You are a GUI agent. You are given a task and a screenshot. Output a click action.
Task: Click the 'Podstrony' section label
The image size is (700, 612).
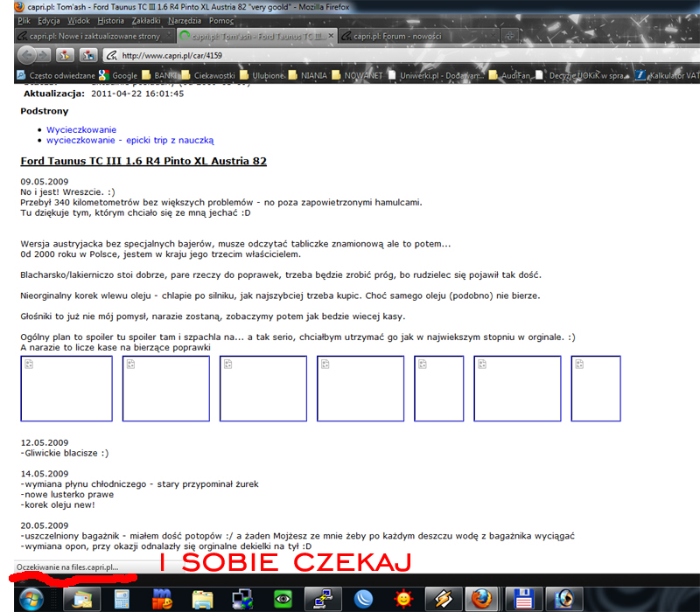pos(45,111)
